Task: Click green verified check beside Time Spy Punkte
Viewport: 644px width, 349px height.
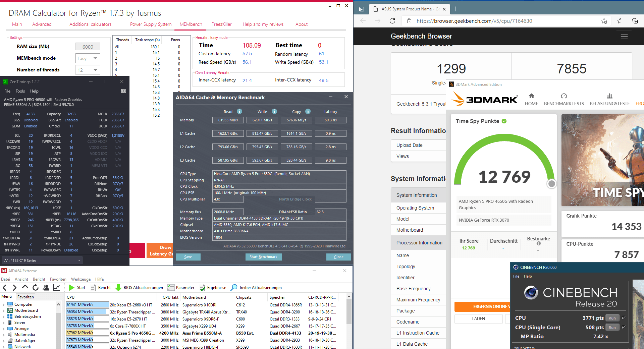Action: coord(504,121)
